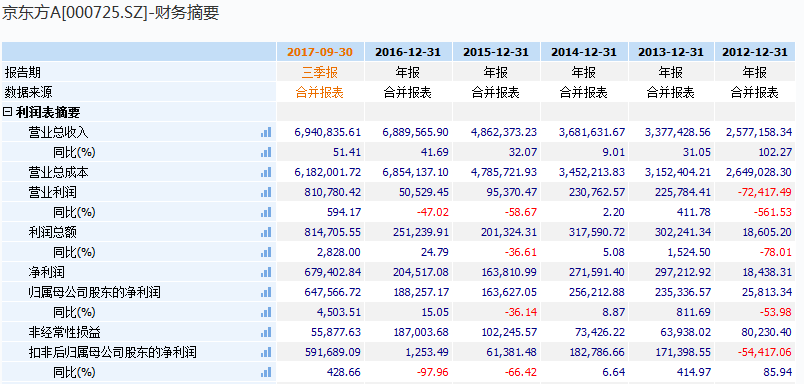Viewport: 804px width, 384px height.
Task: Open chart icon for 净利润 row
Action: click(266, 272)
